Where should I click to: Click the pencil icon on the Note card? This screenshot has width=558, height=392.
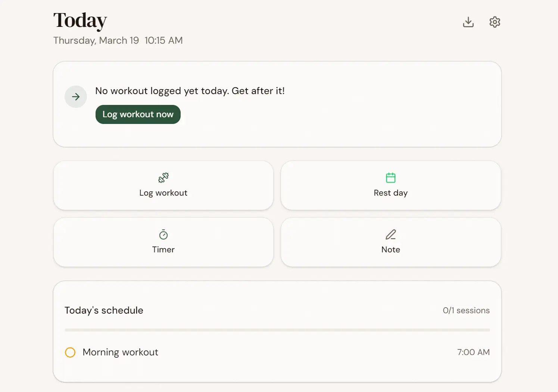coord(390,234)
